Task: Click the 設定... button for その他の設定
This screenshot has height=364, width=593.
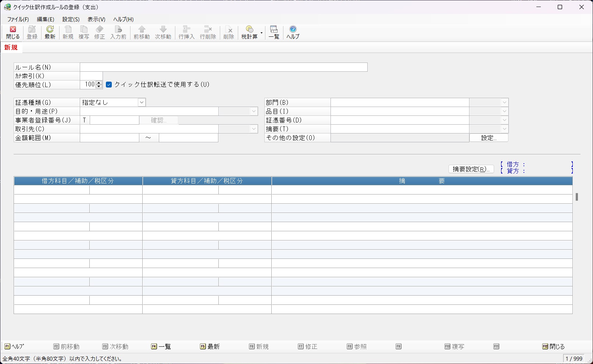Action: coord(489,138)
